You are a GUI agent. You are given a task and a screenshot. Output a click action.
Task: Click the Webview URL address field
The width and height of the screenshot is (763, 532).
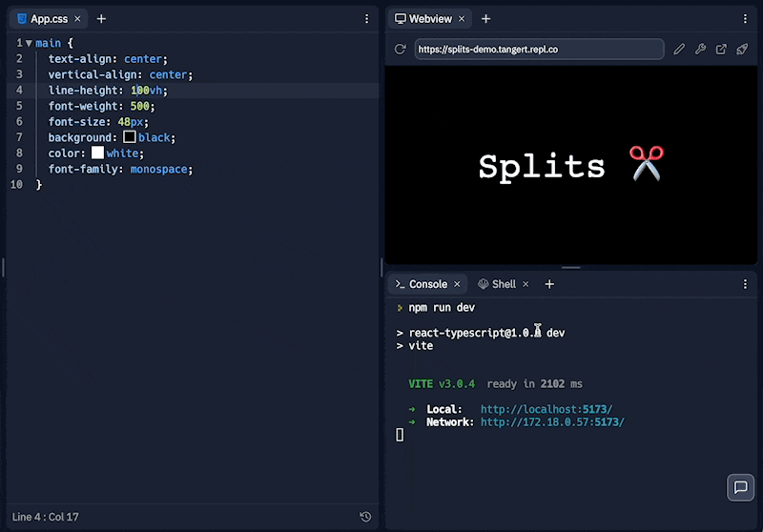(539, 50)
